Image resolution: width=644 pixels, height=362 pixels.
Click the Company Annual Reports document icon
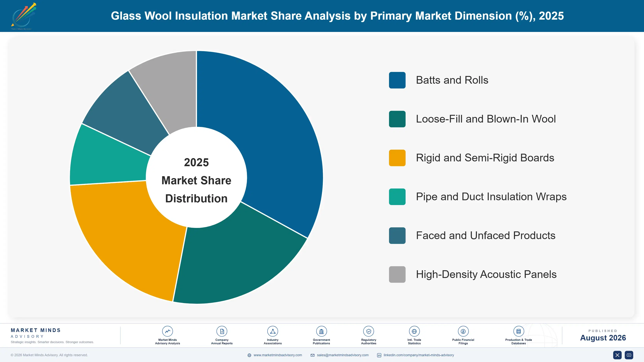coord(222,331)
